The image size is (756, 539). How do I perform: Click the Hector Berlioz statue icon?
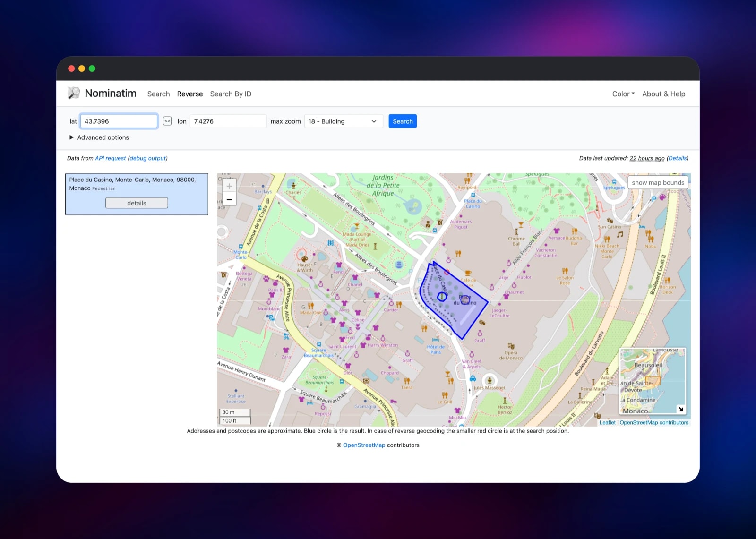coord(505,400)
